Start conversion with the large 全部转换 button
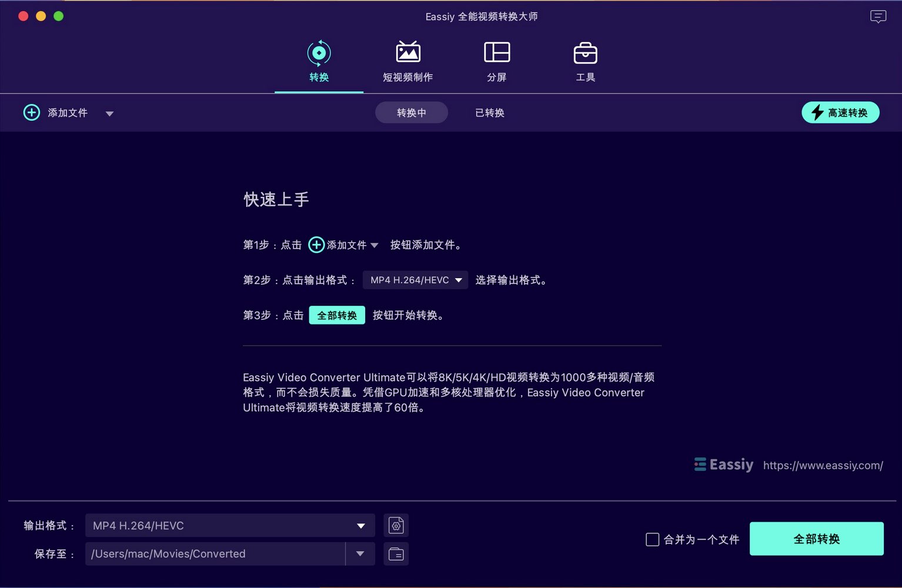Viewport: 902px width, 588px height. [x=817, y=539]
